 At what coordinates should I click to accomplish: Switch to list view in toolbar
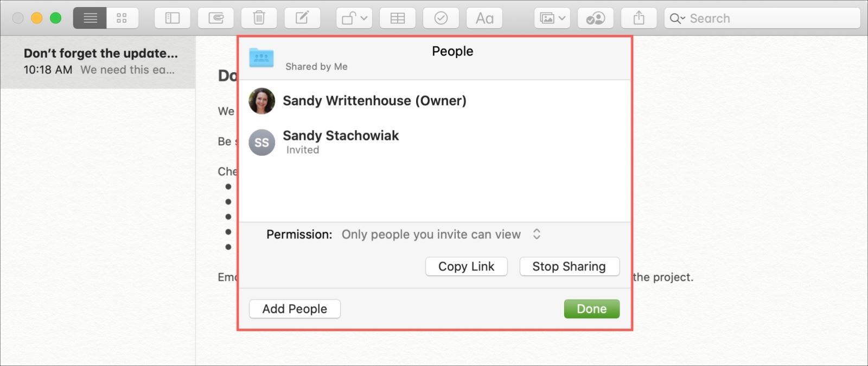click(x=90, y=18)
